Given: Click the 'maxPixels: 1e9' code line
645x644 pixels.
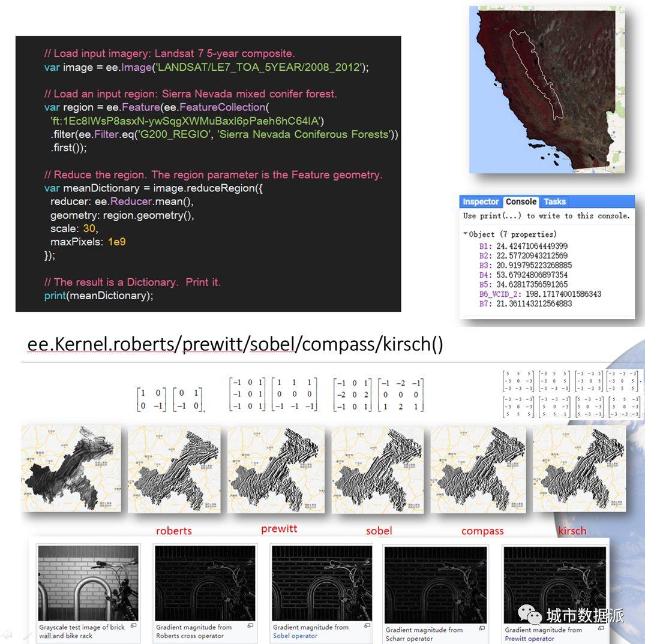Looking at the screenshot, I should pyautogui.click(x=88, y=242).
